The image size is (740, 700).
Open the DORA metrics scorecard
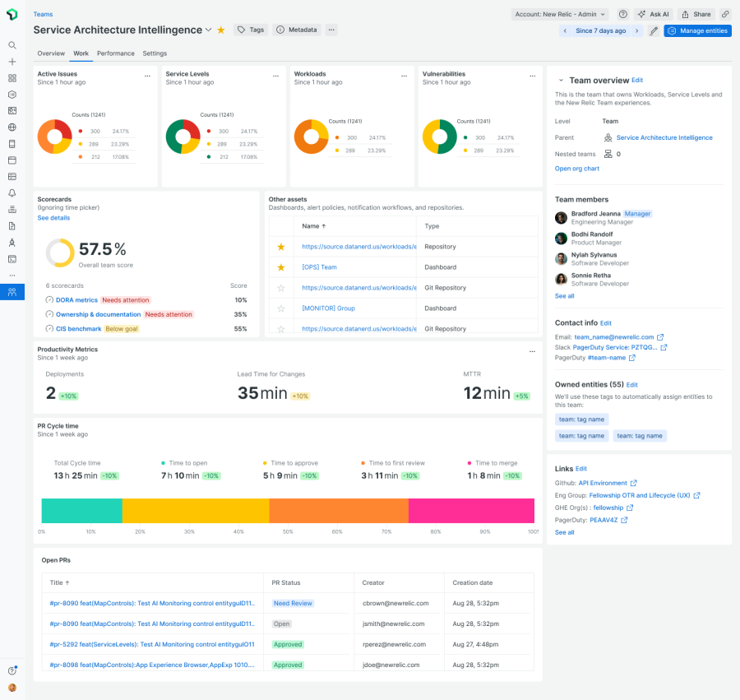[x=76, y=300]
